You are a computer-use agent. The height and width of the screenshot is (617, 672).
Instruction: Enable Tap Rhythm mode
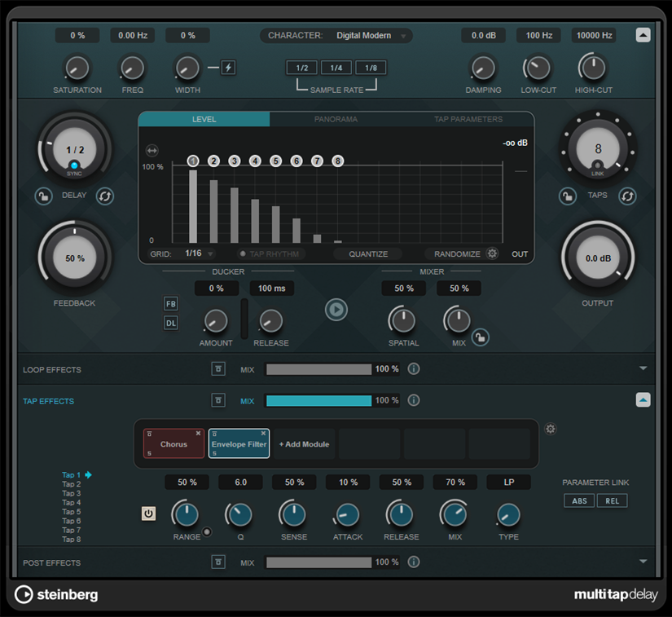point(271,253)
